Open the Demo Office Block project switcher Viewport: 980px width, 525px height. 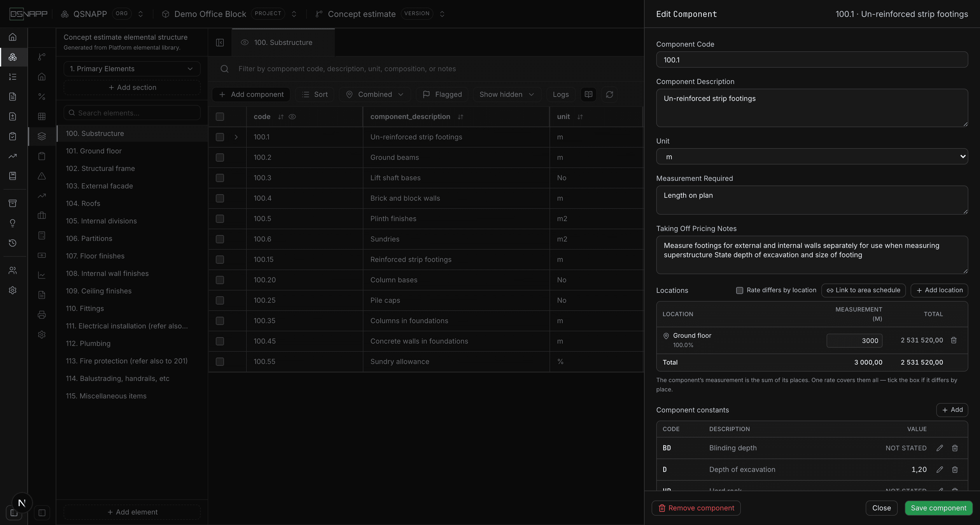pyautogui.click(x=294, y=14)
